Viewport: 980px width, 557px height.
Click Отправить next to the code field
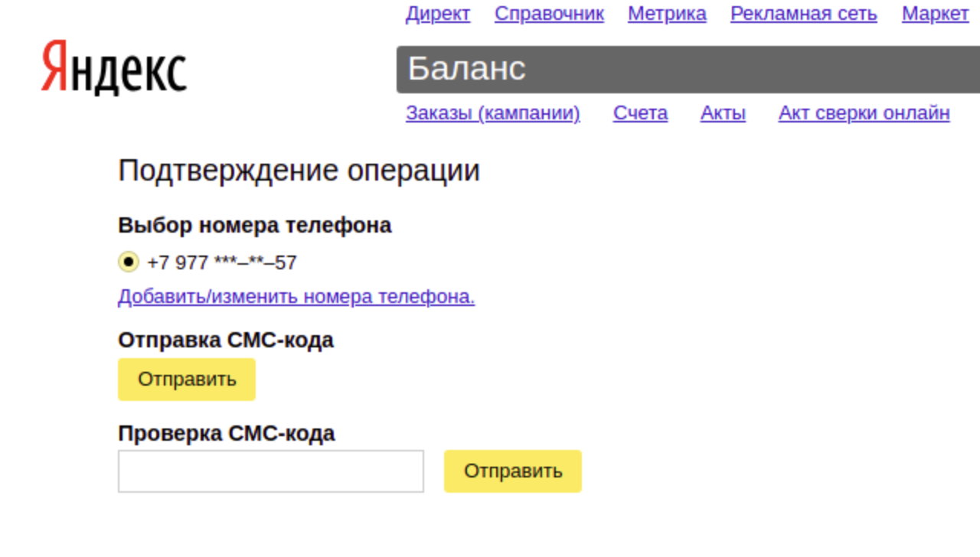[x=513, y=471]
